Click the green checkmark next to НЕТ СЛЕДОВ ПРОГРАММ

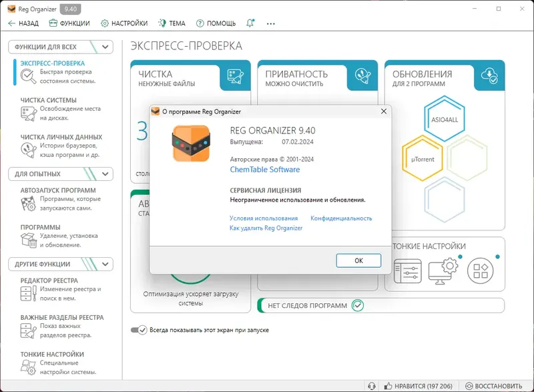358,305
